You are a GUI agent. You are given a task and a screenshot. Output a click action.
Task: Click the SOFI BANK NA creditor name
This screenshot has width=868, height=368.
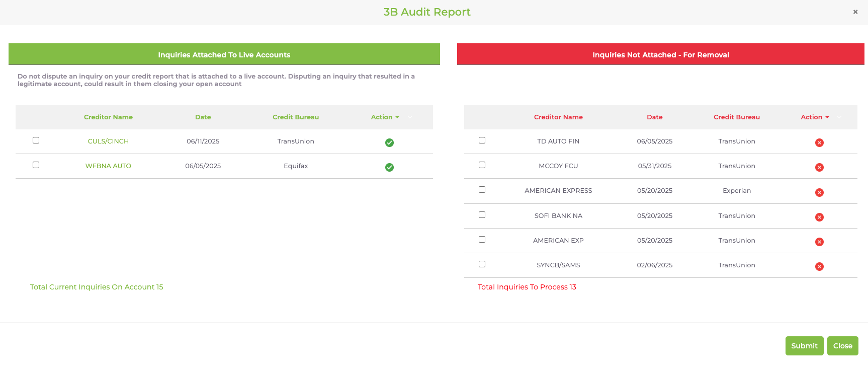point(558,216)
